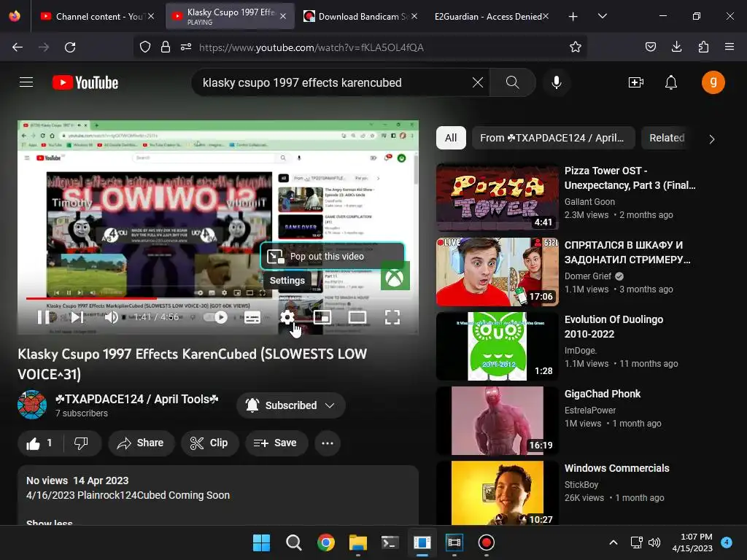Open the Windows Start menu
This screenshot has width=747, height=560.
coord(261,542)
